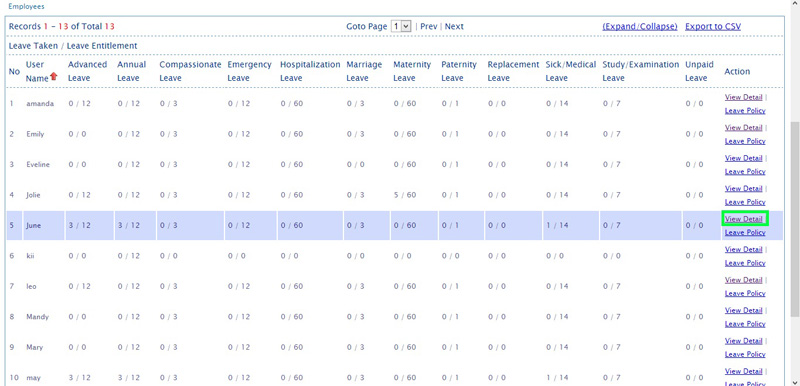
Task: Open Leave Policy for Emily
Action: coord(745,141)
